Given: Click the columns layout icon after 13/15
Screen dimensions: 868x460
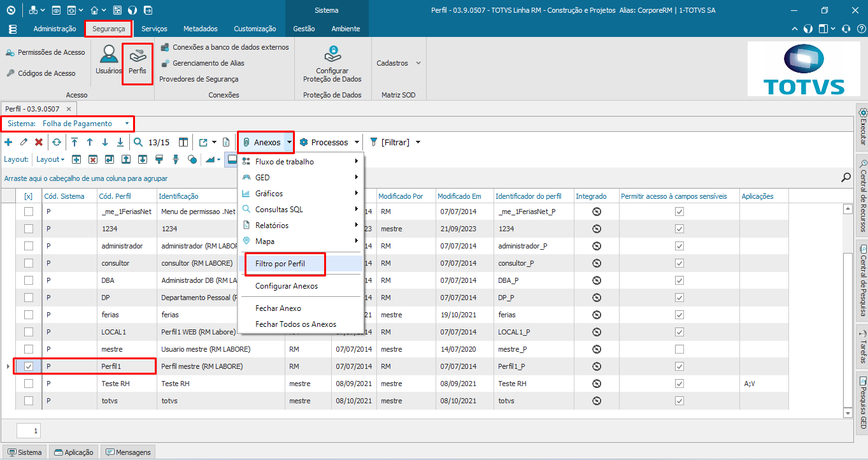Looking at the screenshot, I should click(183, 142).
